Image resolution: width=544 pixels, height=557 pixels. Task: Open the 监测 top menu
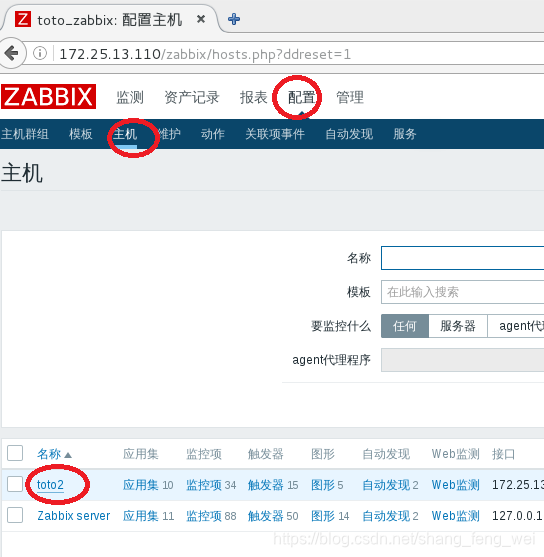pos(130,97)
